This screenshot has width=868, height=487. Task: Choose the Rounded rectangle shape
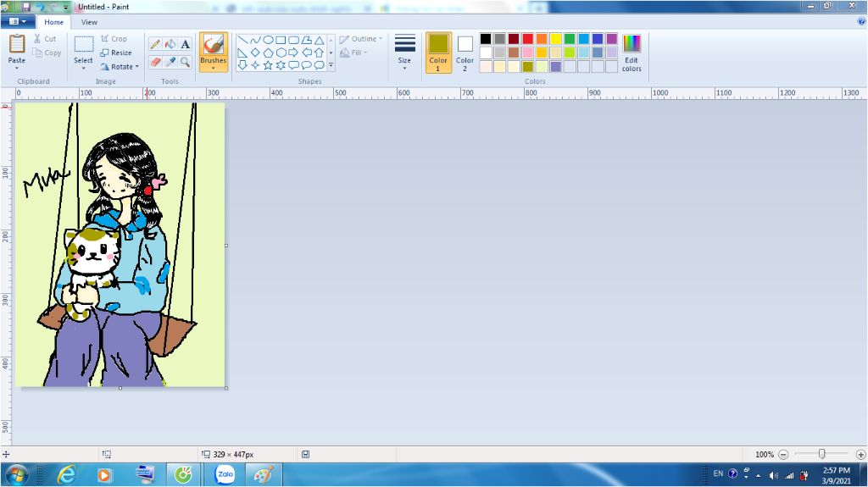pos(293,40)
